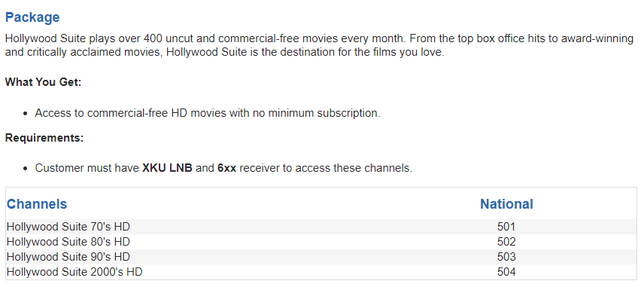Click the What You Get heading
Screen dimensions: 644x287
click(x=44, y=82)
